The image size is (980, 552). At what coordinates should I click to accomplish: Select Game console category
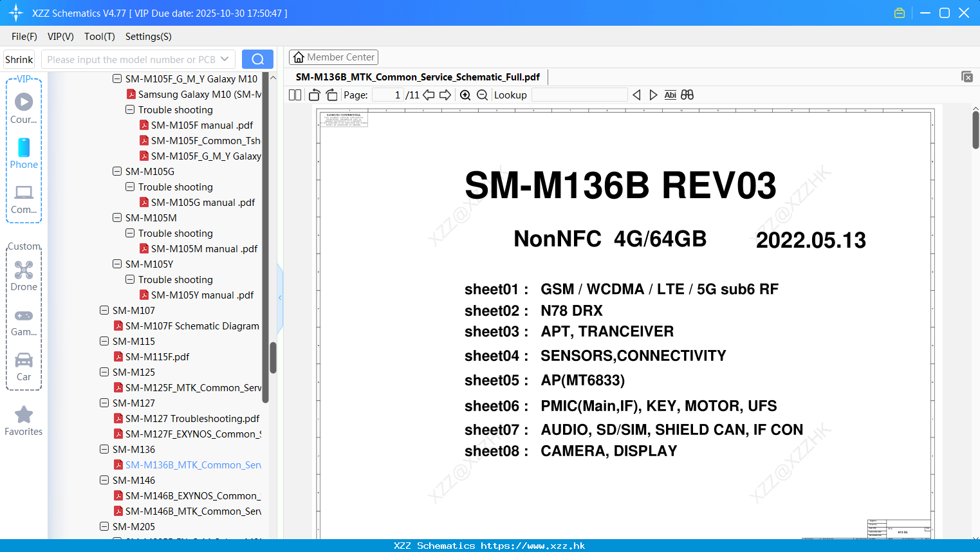24,322
